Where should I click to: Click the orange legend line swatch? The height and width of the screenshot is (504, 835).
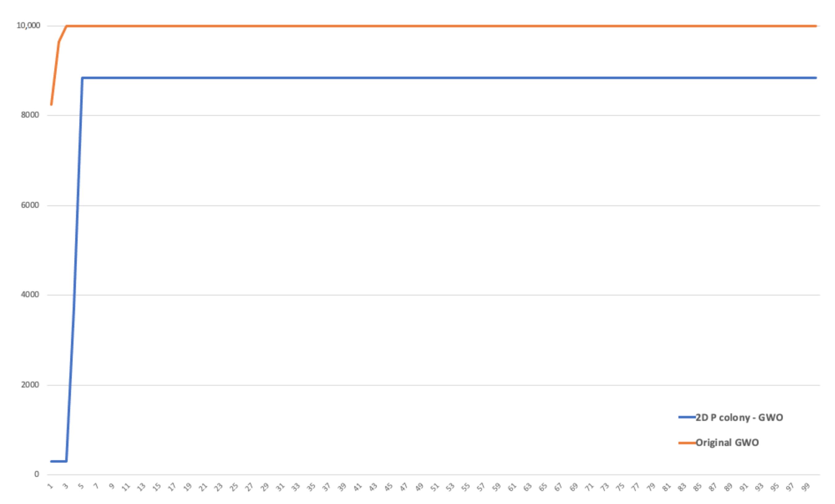pyautogui.click(x=686, y=443)
